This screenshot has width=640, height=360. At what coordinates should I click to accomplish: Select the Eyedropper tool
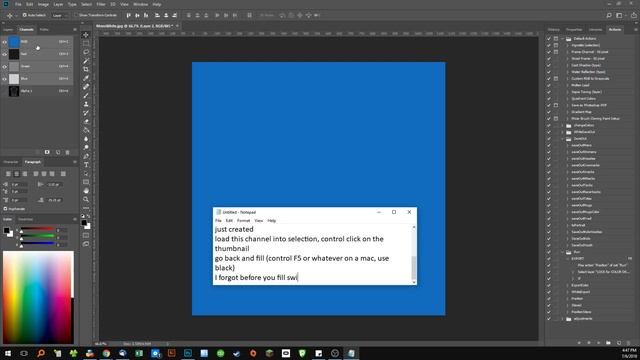click(x=86, y=78)
